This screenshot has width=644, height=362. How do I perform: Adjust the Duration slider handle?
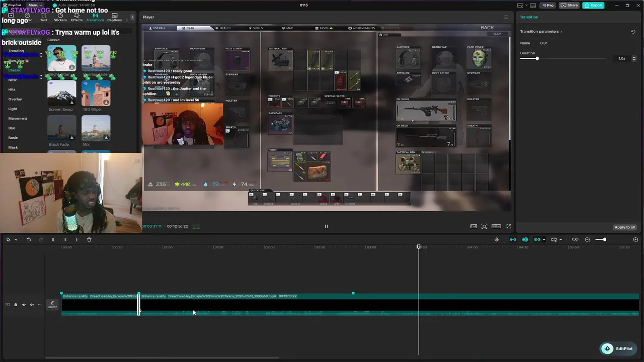pos(537,59)
